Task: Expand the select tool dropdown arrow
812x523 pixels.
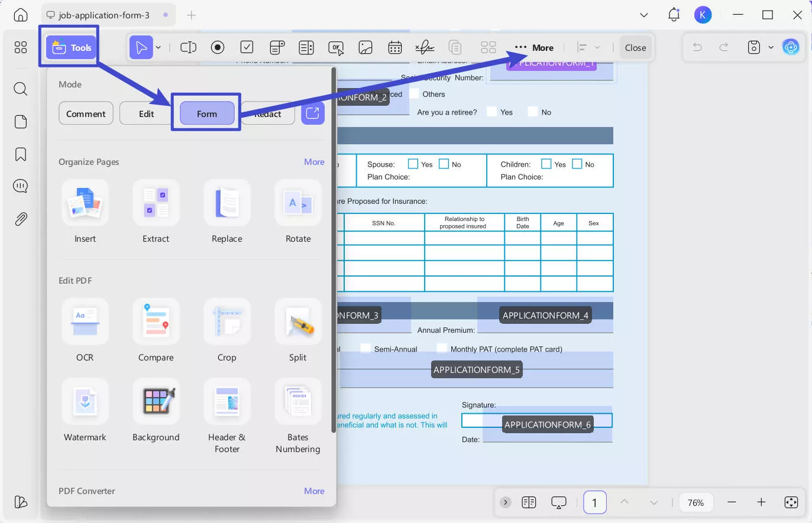Action: pos(157,47)
